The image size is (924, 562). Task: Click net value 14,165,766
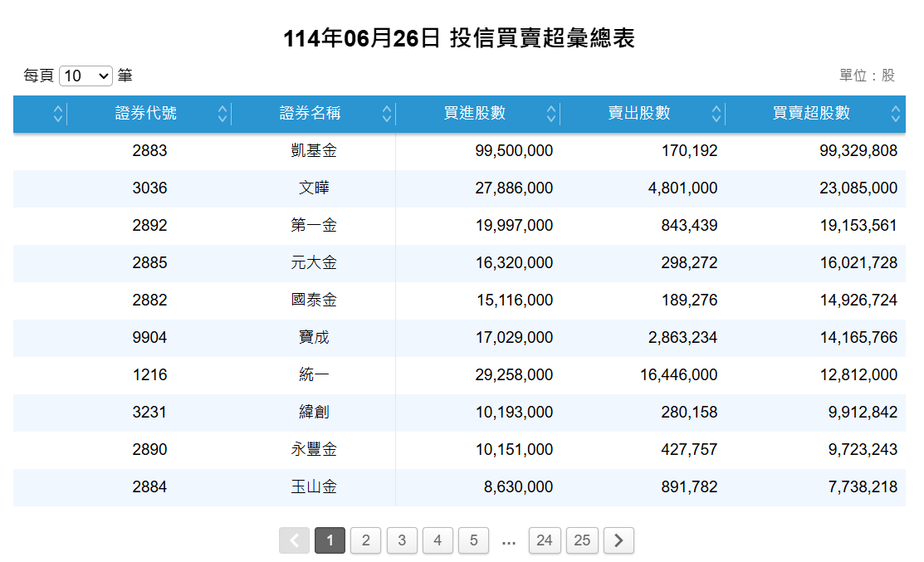pyautogui.click(x=858, y=338)
